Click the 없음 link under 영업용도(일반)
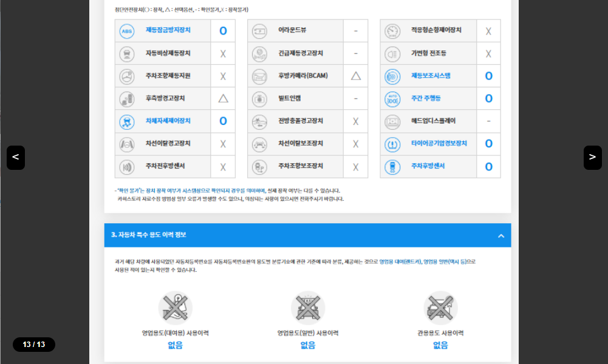 click(307, 345)
